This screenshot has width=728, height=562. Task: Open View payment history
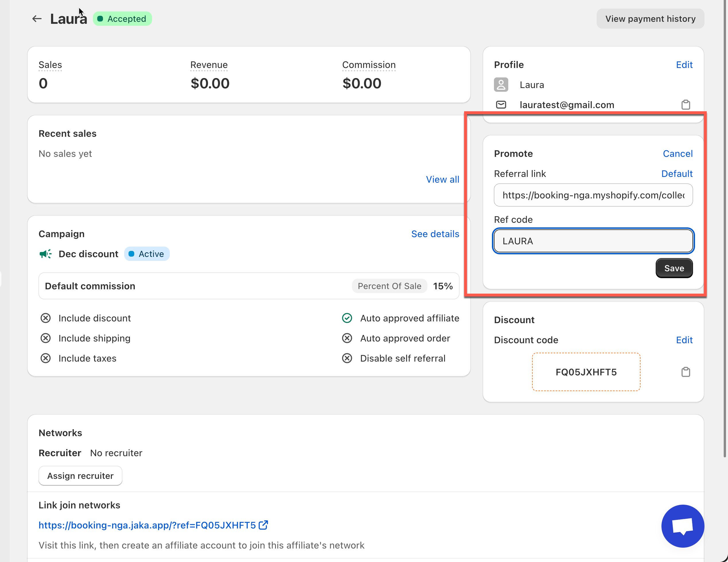tap(650, 19)
